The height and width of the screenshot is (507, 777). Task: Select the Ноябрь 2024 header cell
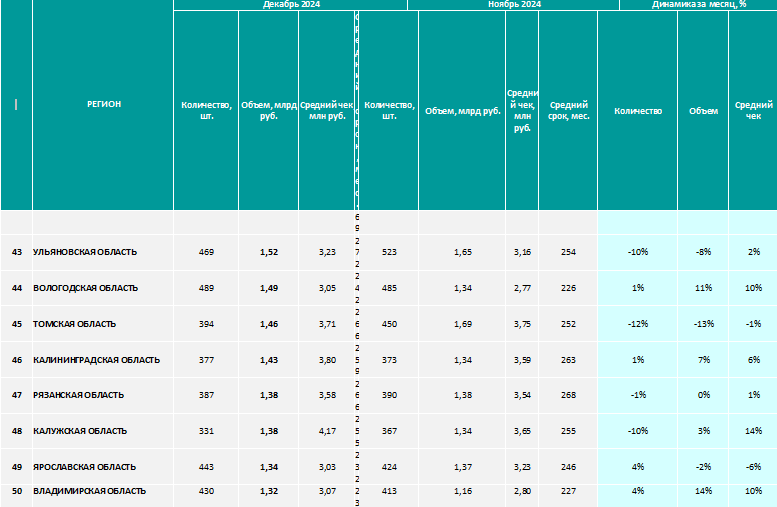click(513, 4)
